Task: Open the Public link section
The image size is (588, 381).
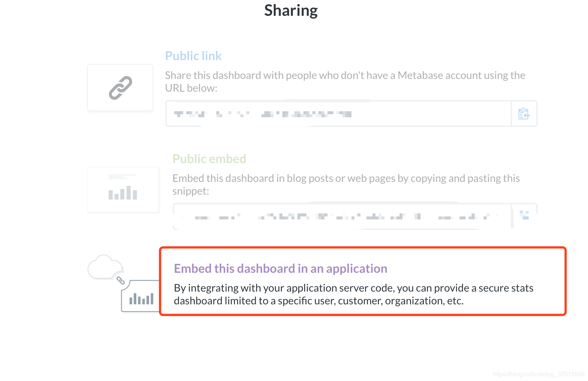Action: [x=193, y=55]
